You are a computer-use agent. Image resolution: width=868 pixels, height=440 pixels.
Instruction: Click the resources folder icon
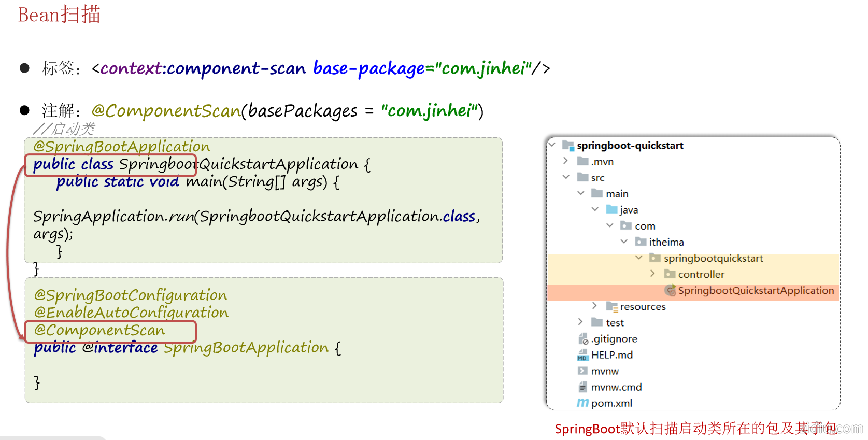[612, 307]
